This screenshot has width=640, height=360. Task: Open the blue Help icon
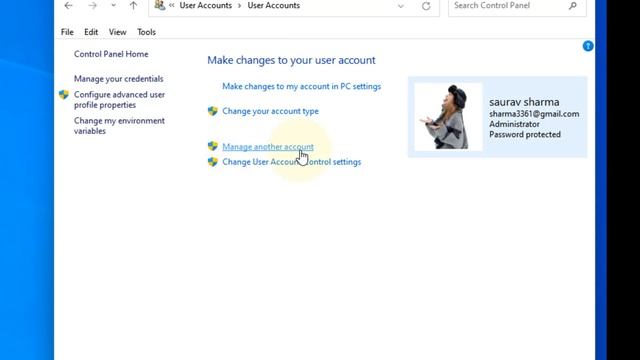pos(588,46)
